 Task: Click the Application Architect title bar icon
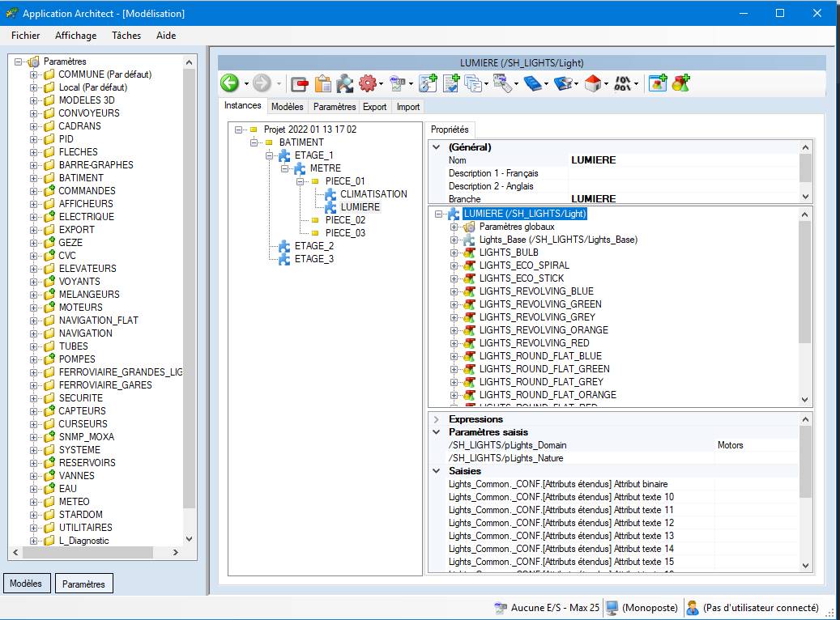[12, 14]
